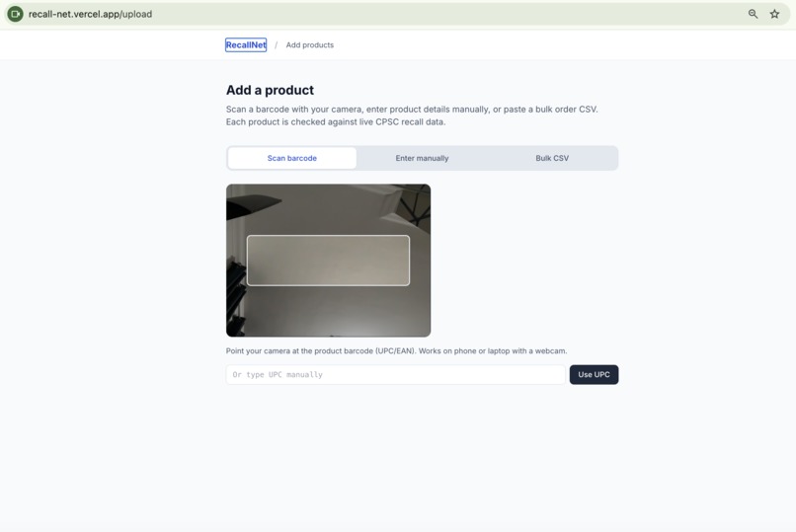Click the Add a product heading
This screenshot has width=796, height=532.
pyautogui.click(x=270, y=90)
